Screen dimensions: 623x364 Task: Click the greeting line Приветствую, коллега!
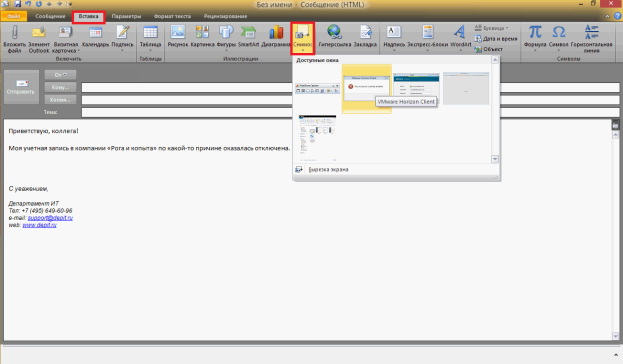coord(43,131)
